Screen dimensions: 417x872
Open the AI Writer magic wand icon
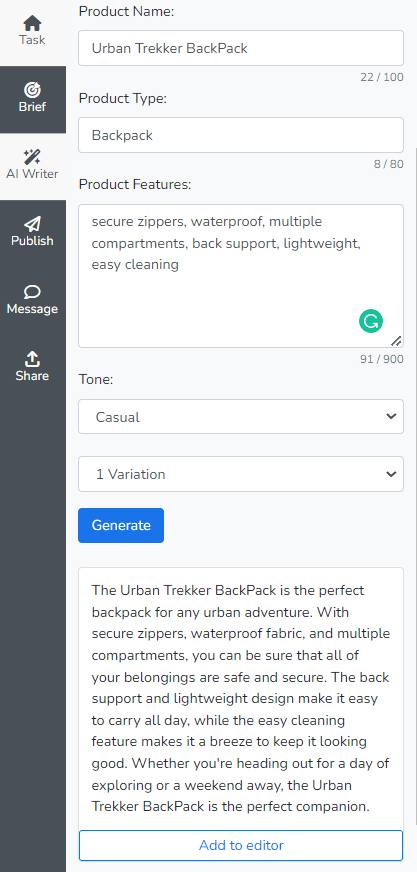(x=32, y=157)
